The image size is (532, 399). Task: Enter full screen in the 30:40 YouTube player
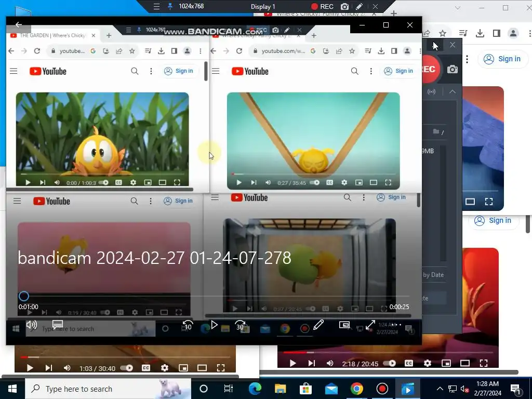220,368
